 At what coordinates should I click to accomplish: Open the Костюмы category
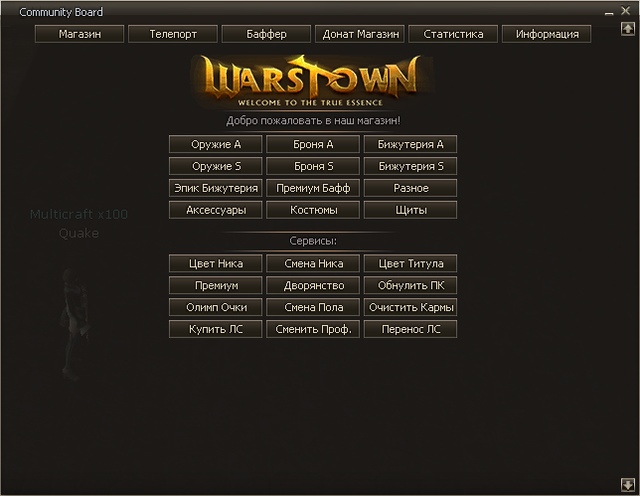pos(313,210)
